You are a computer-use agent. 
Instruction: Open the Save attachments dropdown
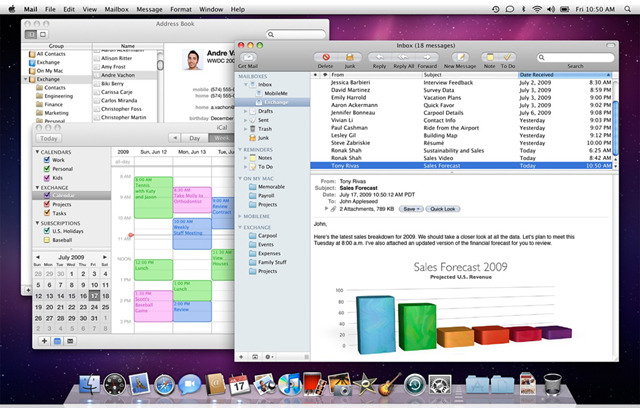click(411, 209)
